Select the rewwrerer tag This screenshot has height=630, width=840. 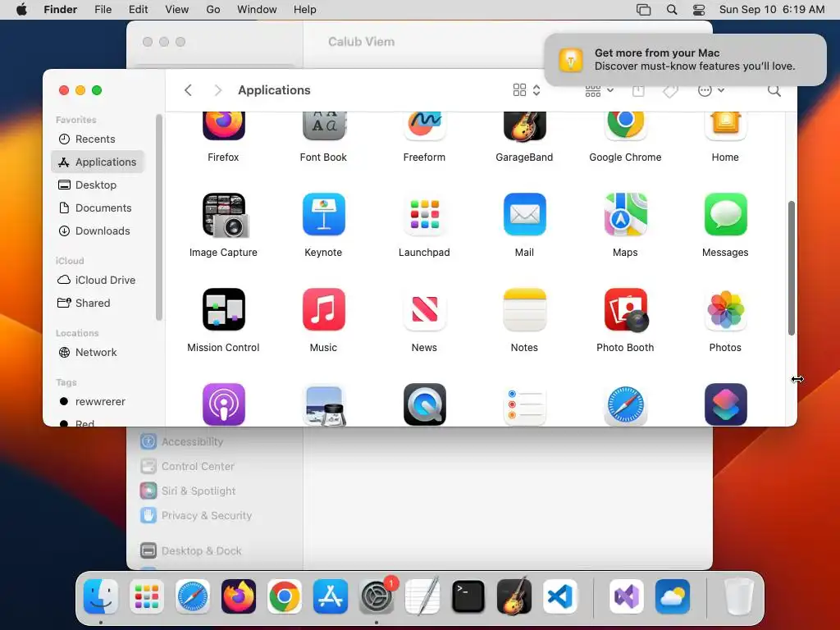[x=98, y=402]
